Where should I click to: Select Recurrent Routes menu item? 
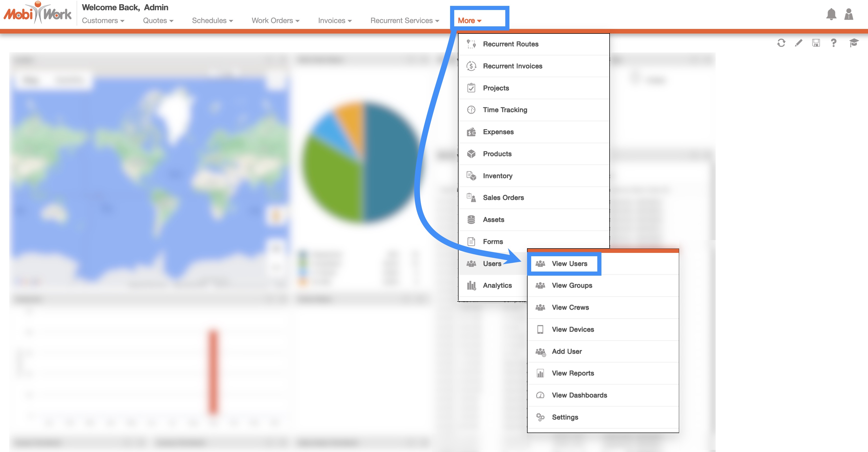[510, 44]
